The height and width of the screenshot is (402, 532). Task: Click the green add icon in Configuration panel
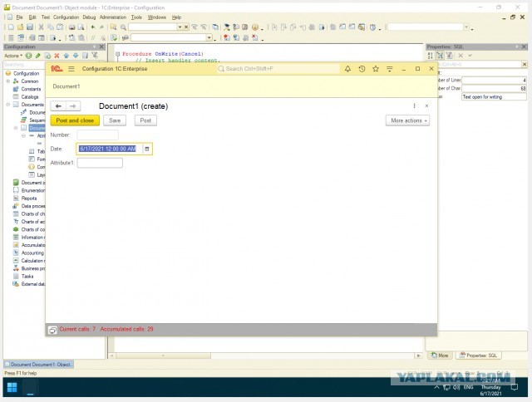pyautogui.click(x=28, y=56)
